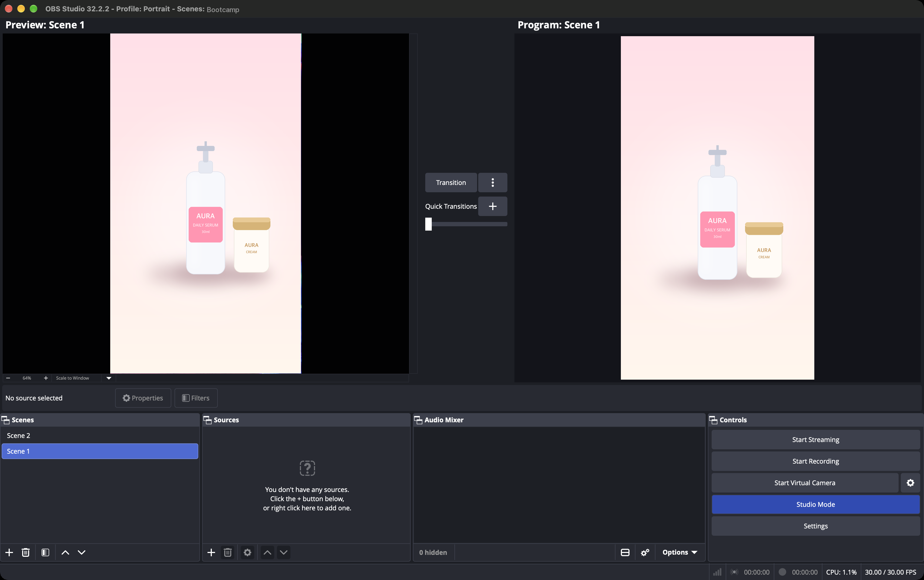The width and height of the screenshot is (924, 580).
Task: Toggle Studio Mode off
Action: click(815, 504)
